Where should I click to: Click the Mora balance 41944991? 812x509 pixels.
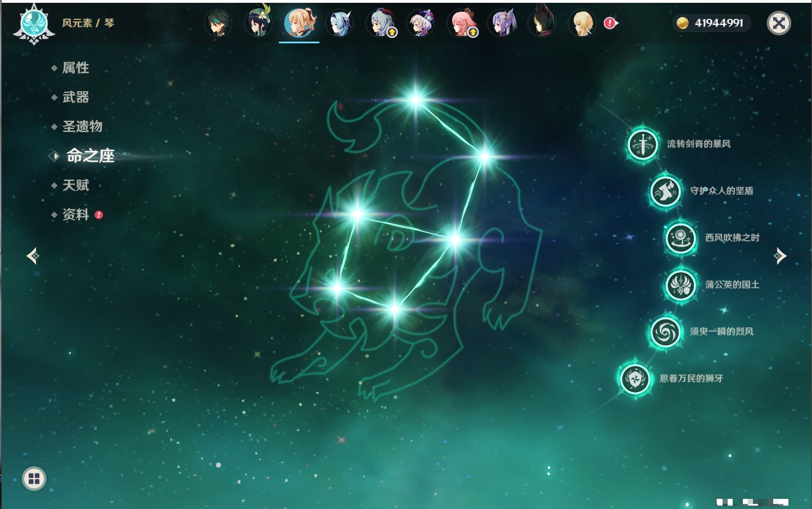click(x=719, y=23)
